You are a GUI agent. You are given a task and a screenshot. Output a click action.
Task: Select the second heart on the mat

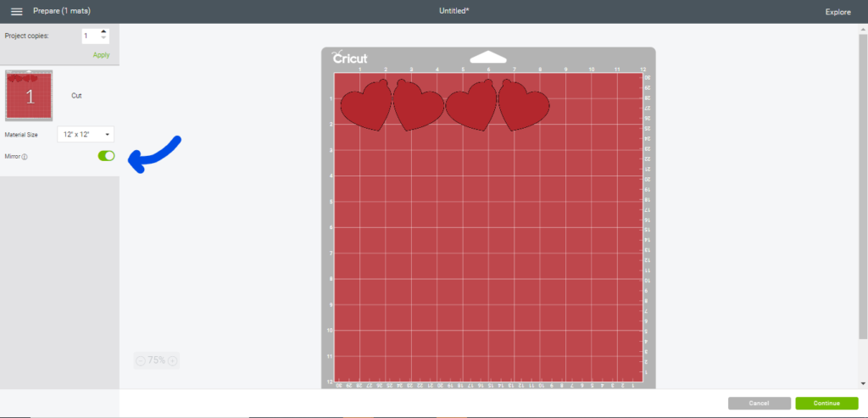(420, 106)
